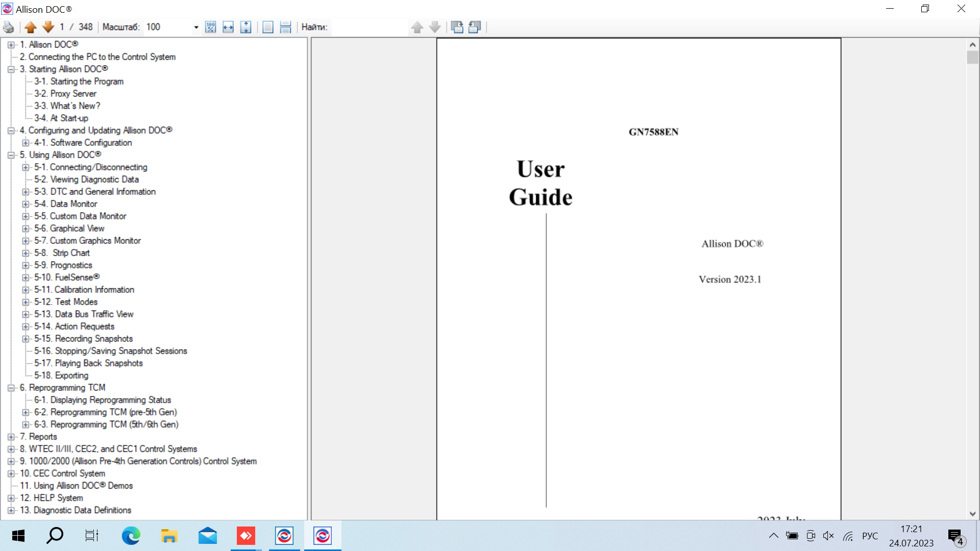This screenshot has height=551, width=980.
Task: Click the print icon in toolbar
Action: point(9,27)
